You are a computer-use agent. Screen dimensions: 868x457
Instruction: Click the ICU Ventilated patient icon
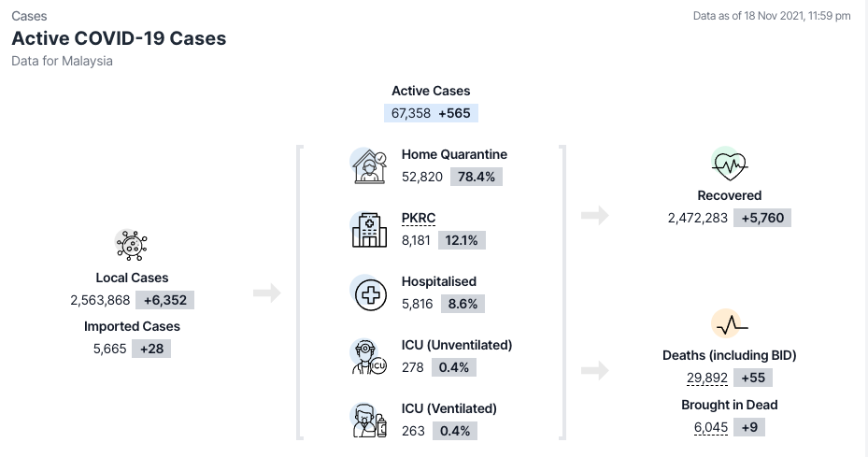coord(368,421)
